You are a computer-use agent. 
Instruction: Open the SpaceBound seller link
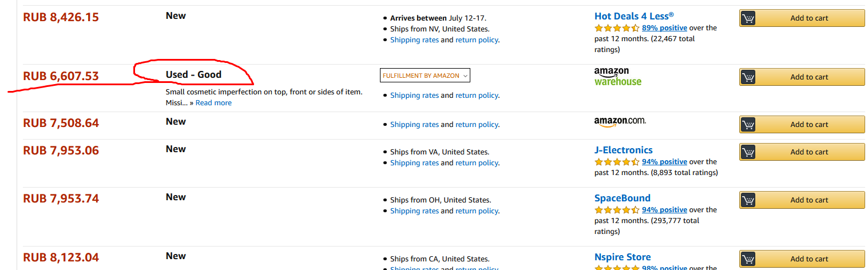point(622,198)
